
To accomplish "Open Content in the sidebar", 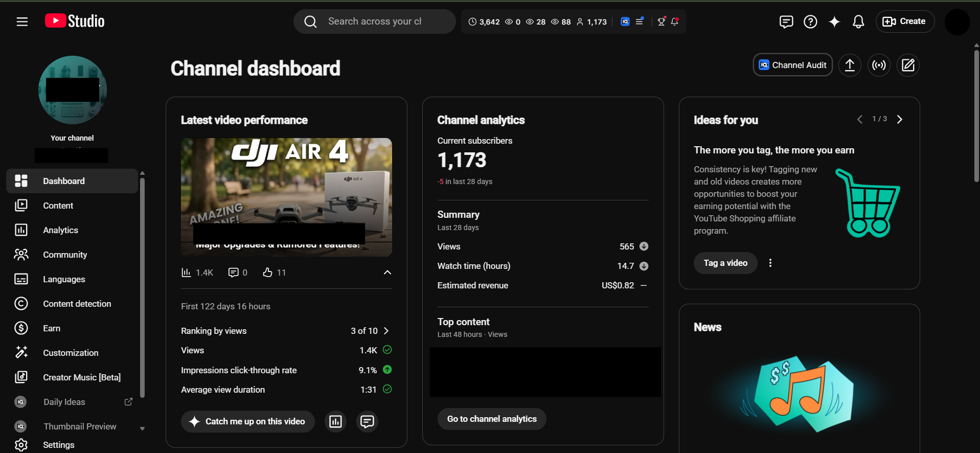I will pos(72,206).
